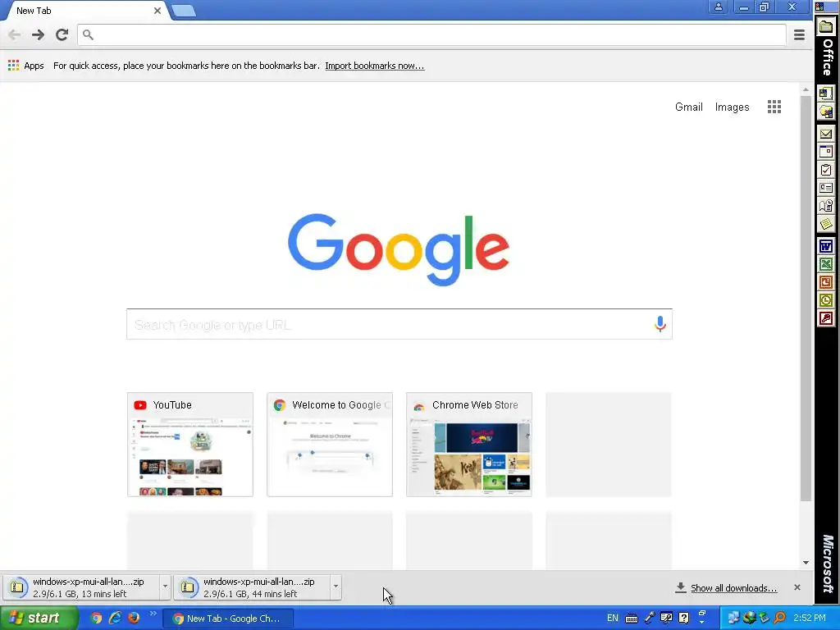Open the Chrome hamburger menu
The width and height of the screenshot is (840, 630).
(799, 34)
